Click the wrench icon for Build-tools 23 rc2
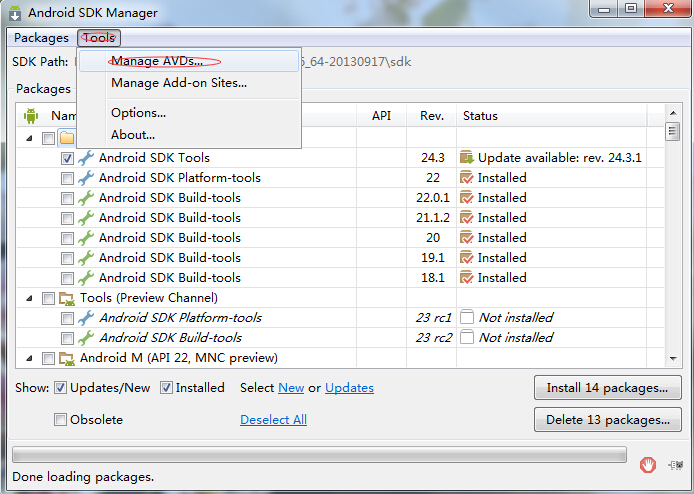Image resolution: width=694 pixels, height=494 pixels. pos(86,338)
